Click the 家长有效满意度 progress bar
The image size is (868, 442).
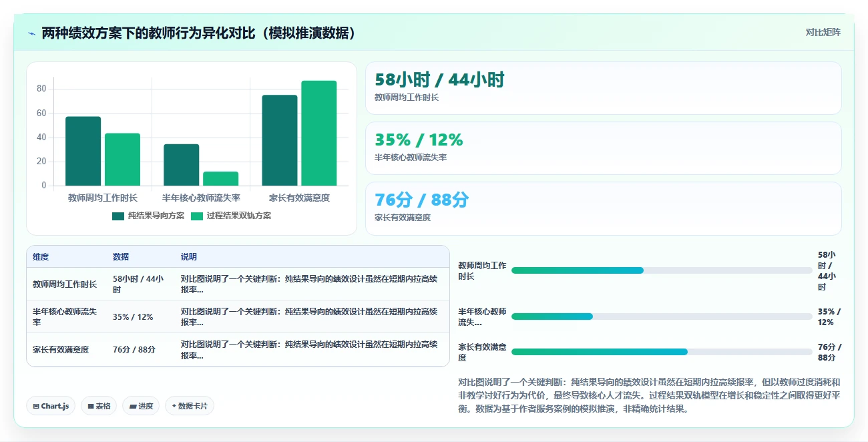click(x=662, y=352)
